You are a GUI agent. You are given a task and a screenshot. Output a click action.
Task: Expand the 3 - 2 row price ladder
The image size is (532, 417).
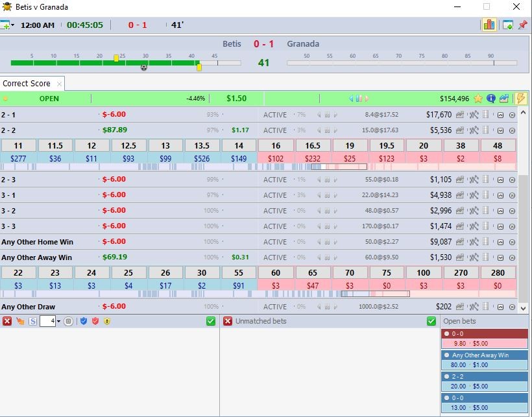click(500, 211)
